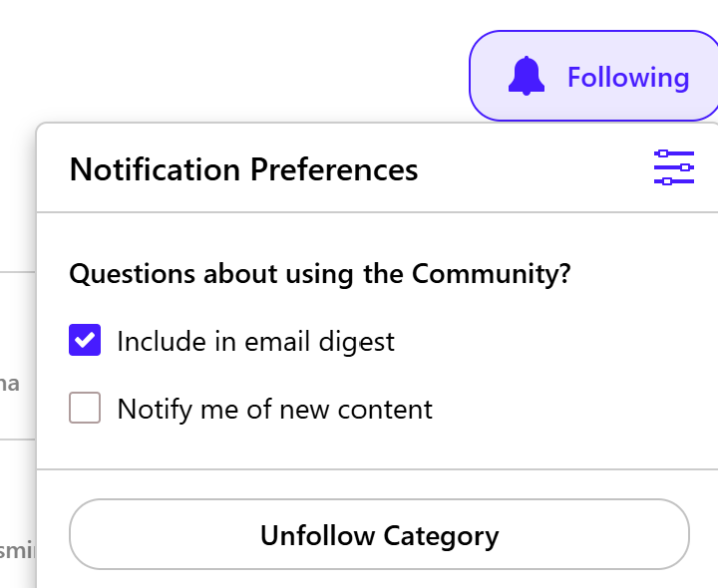The image size is (718, 588).
Task: Click the truncated "na" text behind the popup
Action: [10, 384]
